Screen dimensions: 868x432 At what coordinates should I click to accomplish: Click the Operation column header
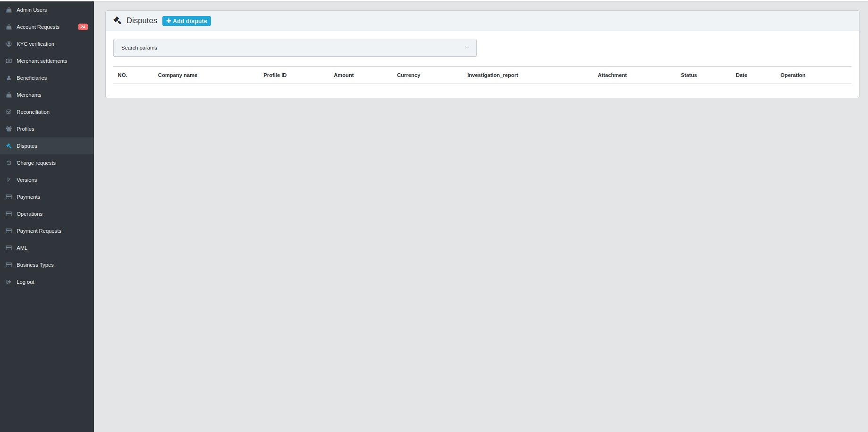tap(792, 75)
